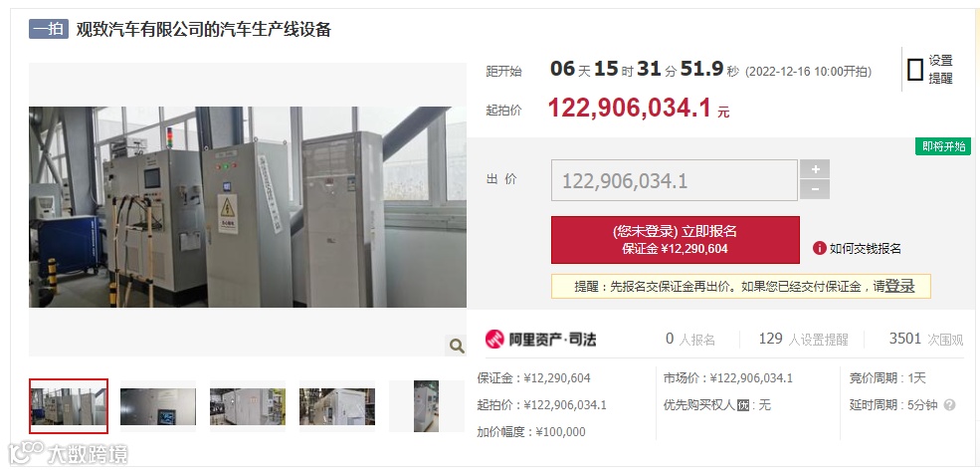Click the red 立即报名 button
980x472 pixels.
coord(675,240)
